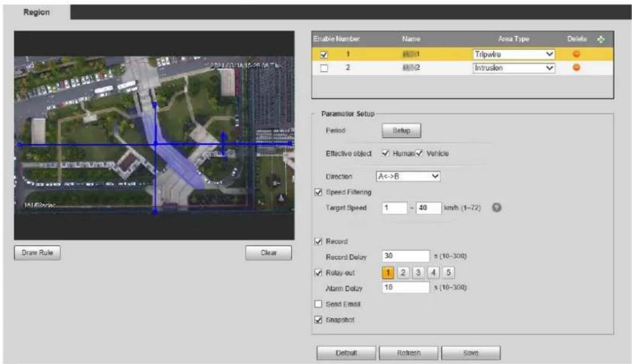This screenshot has width=632, height=364.
Task: Click the Draw Rule button
Action: [37, 253]
